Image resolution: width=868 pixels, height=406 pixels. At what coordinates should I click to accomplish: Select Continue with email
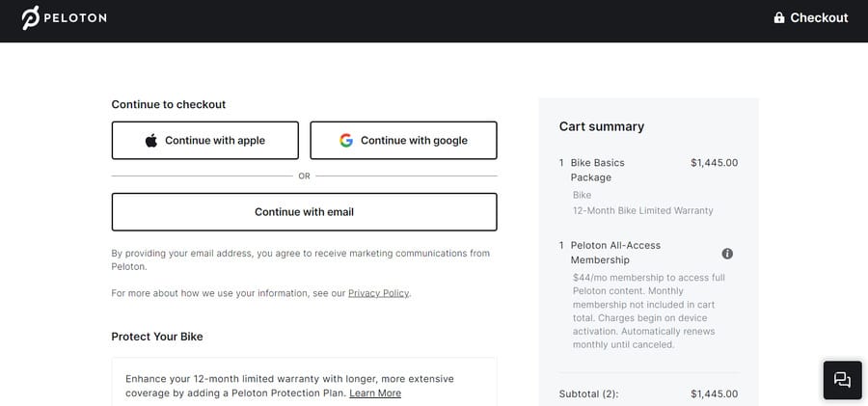pyautogui.click(x=304, y=211)
